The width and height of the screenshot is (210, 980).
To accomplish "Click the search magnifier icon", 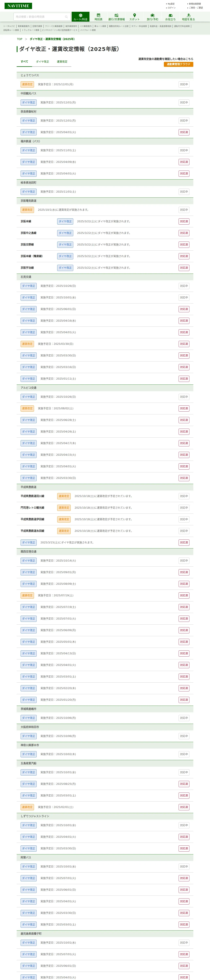I will 66,17.
